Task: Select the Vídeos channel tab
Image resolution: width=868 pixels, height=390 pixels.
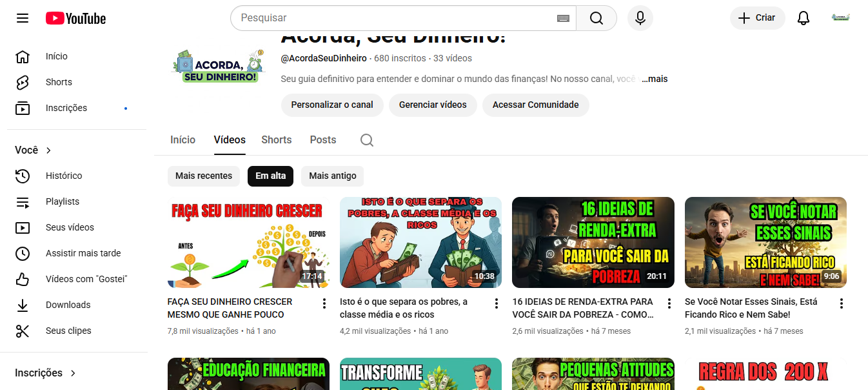Action: pyautogui.click(x=230, y=140)
